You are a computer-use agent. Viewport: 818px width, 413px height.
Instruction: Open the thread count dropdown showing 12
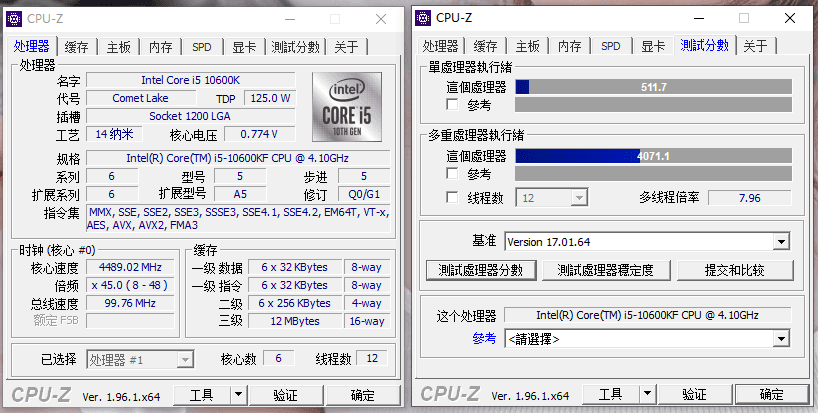click(552, 198)
